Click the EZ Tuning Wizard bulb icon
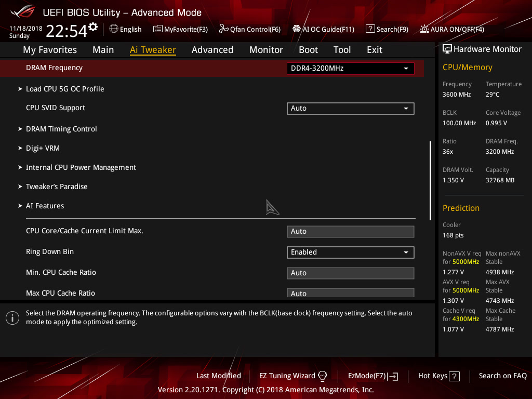Image resolution: width=532 pixels, height=399 pixels. coord(322,376)
